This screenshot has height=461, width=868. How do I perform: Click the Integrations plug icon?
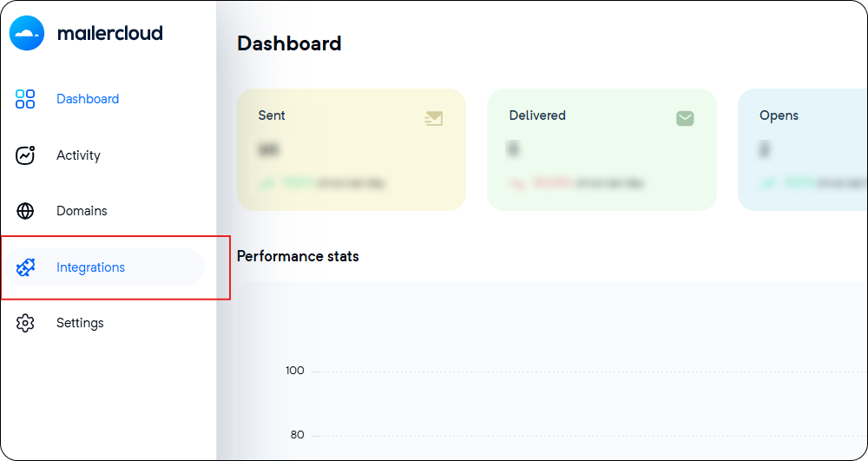[x=25, y=267]
